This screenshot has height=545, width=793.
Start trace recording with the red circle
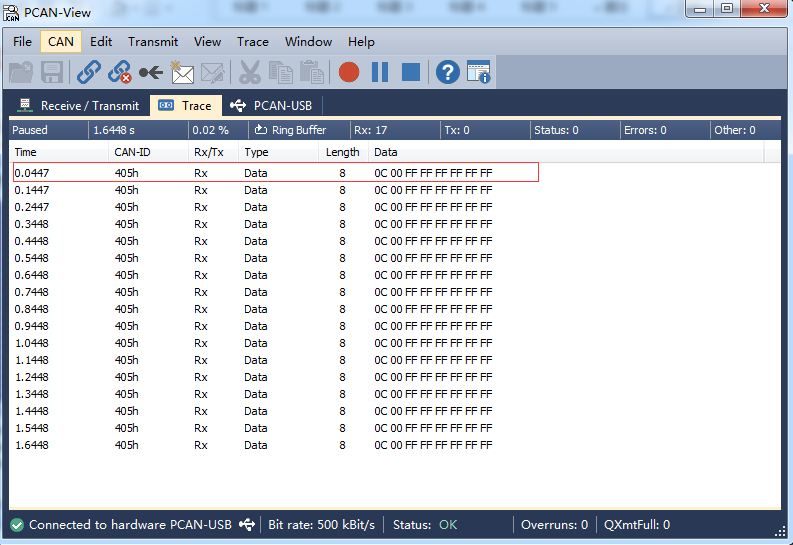pyautogui.click(x=349, y=72)
